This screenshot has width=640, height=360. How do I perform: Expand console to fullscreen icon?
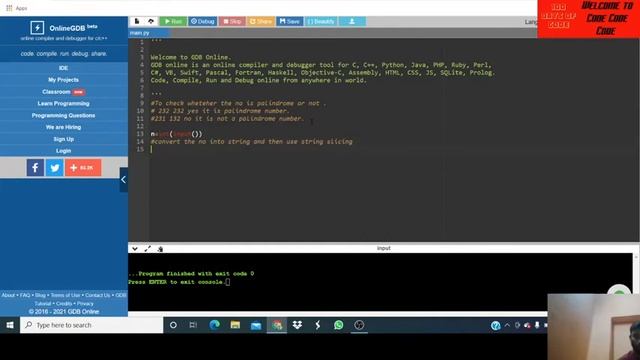(147, 248)
